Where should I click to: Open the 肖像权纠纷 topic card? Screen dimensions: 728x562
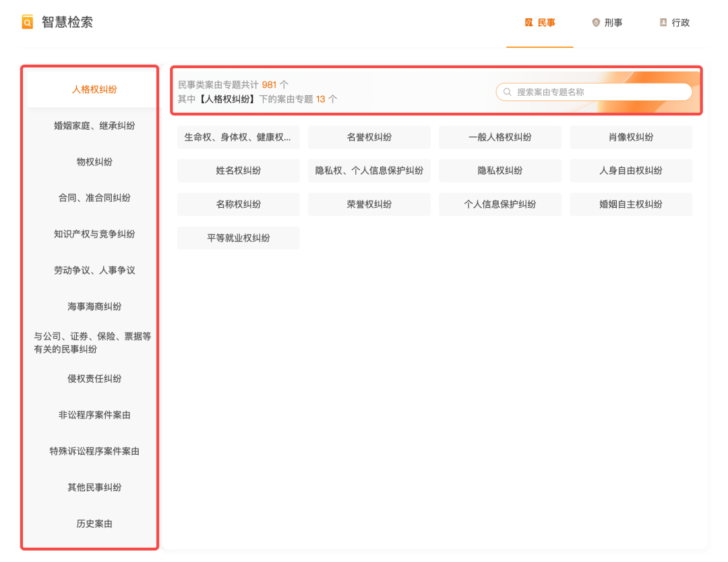click(631, 137)
